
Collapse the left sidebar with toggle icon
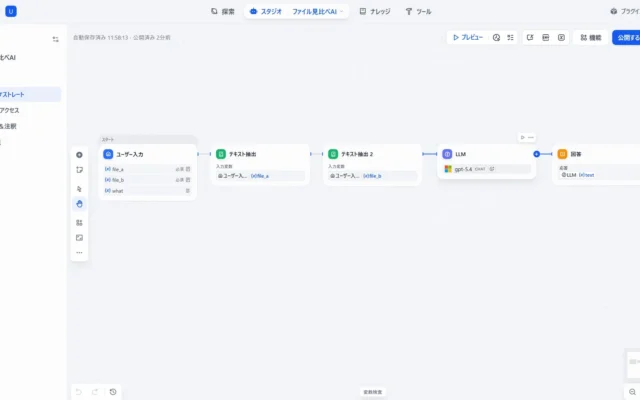coord(56,39)
